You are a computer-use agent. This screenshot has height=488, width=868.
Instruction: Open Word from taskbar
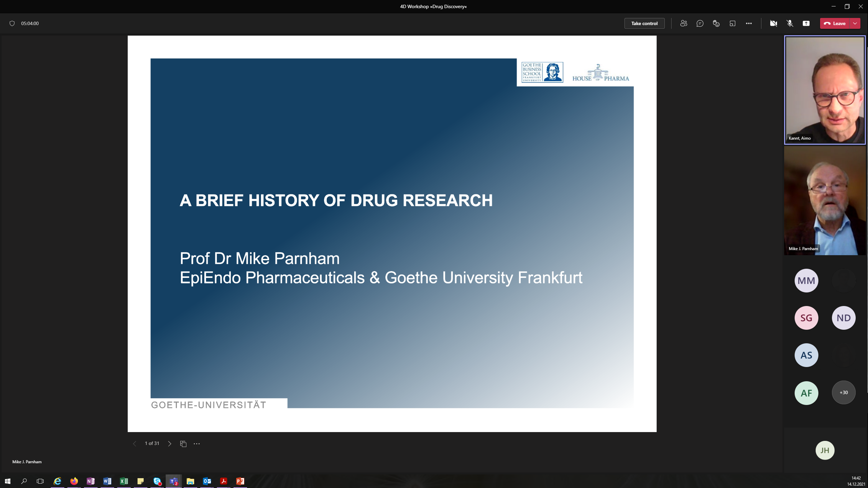point(107,481)
